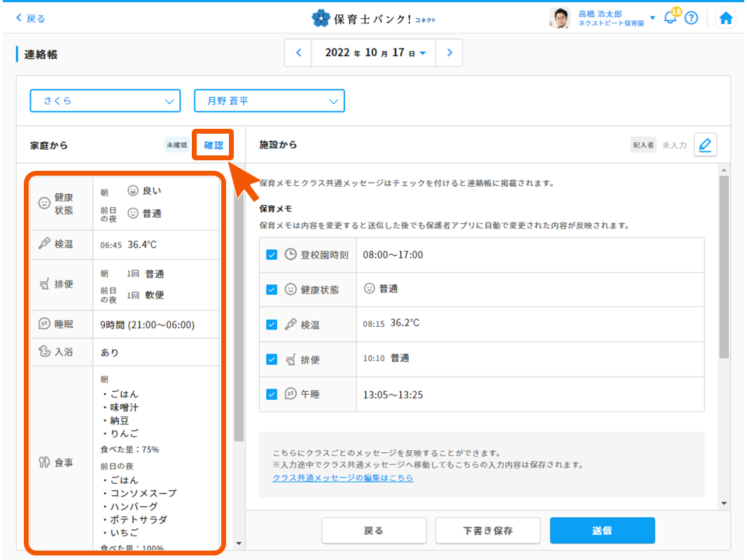
Task: Open the pencil edit icon in 施設から section
Action: [x=705, y=144]
